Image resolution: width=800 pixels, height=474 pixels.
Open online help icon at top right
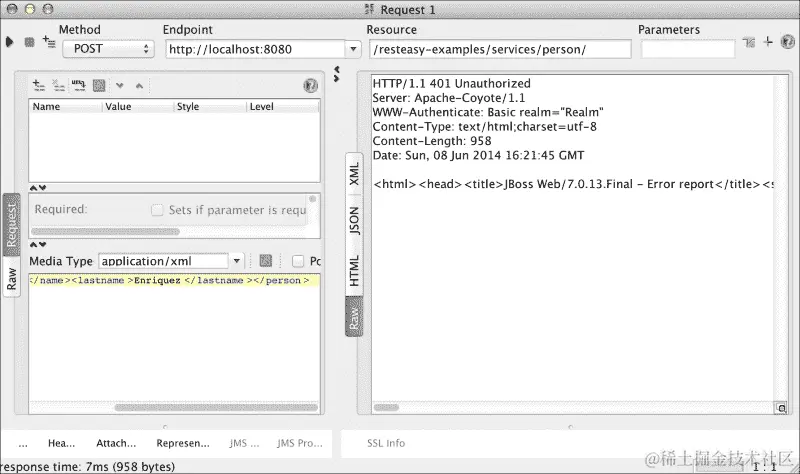tap(788, 41)
